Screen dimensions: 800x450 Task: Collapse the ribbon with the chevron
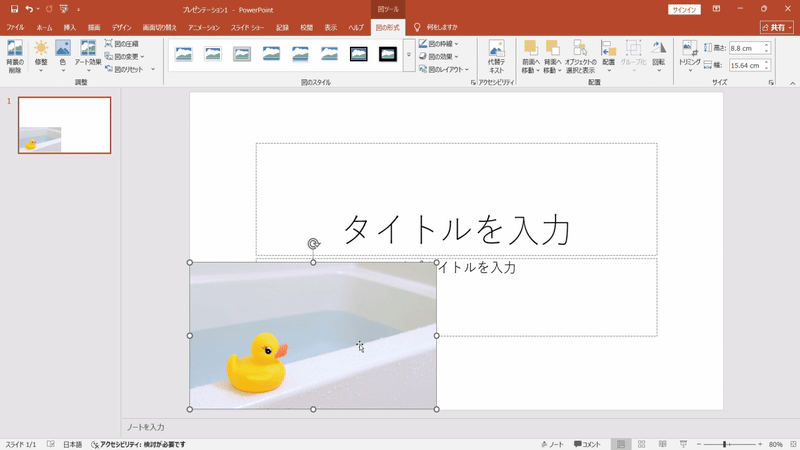[792, 83]
